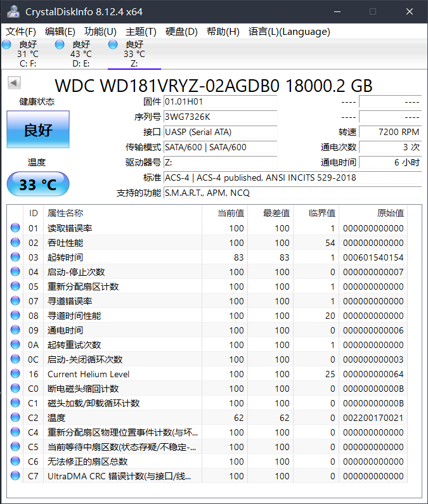This screenshot has width=428, height=504.
Task: Open the 语言(L)(Language) menu
Action: (x=289, y=32)
